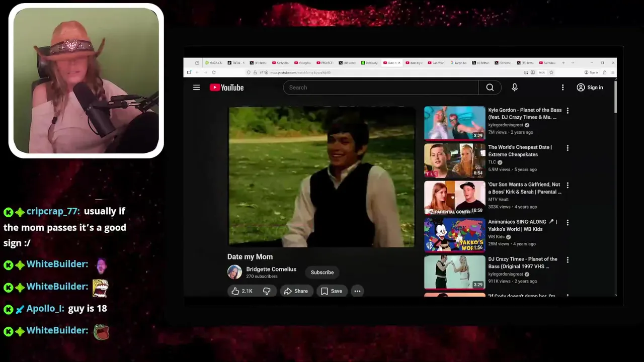The width and height of the screenshot is (644, 362).
Task: Click the browser address bar URL
Action: pos(300,72)
